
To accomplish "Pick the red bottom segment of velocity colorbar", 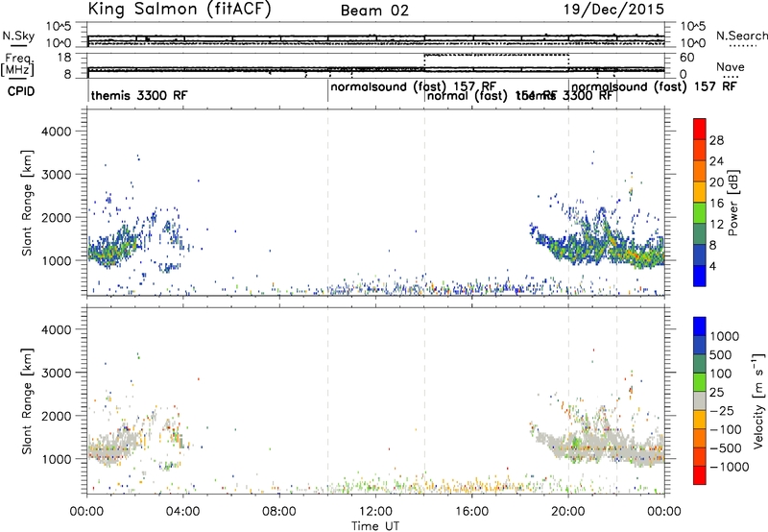I will 700,475.
